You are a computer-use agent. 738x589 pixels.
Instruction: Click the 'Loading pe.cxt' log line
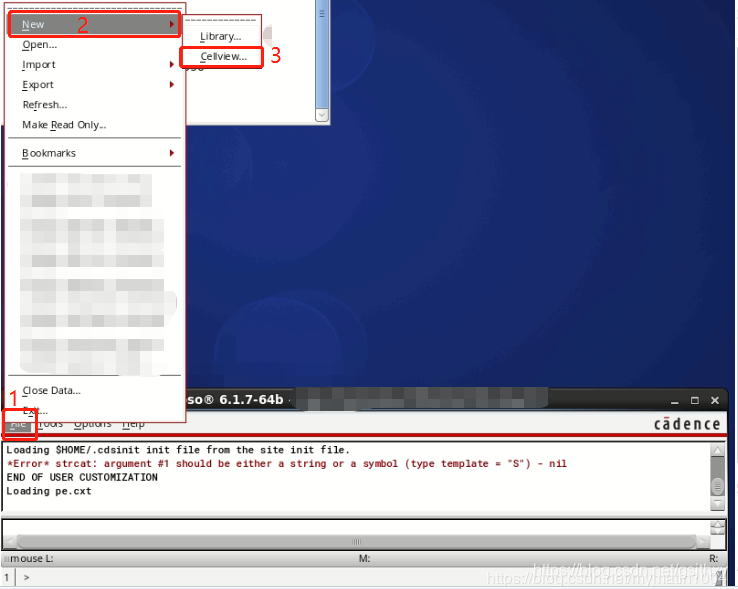[49, 491]
